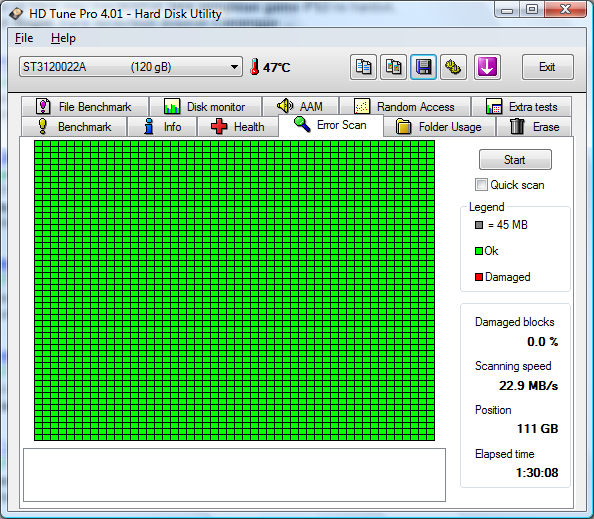Click the copy text to clipboard icon
This screenshot has width=594, height=519.
[363, 67]
